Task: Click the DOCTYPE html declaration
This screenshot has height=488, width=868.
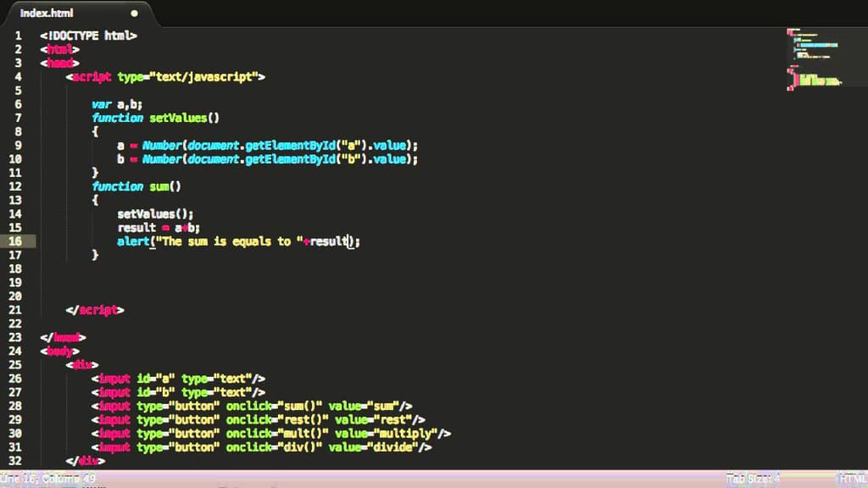Action: [x=88, y=36]
